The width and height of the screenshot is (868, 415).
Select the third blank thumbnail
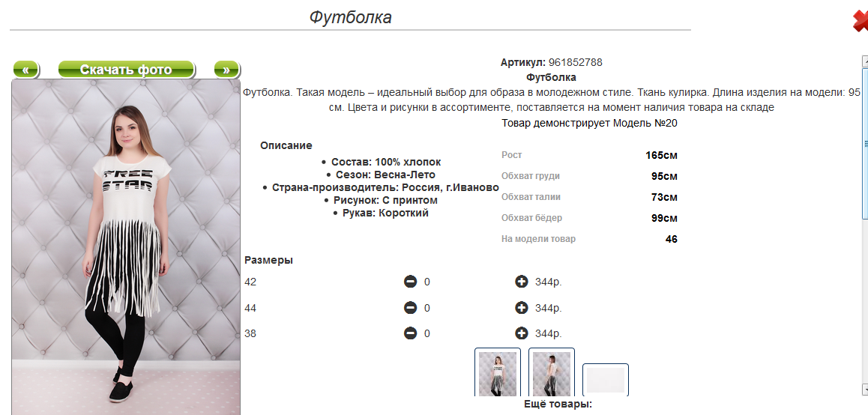click(x=606, y=380)
